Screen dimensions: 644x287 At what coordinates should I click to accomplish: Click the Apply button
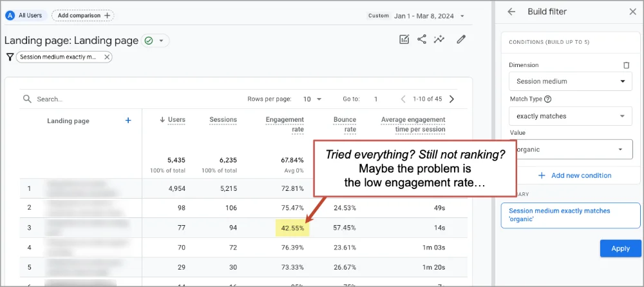[x=620, y=248]
